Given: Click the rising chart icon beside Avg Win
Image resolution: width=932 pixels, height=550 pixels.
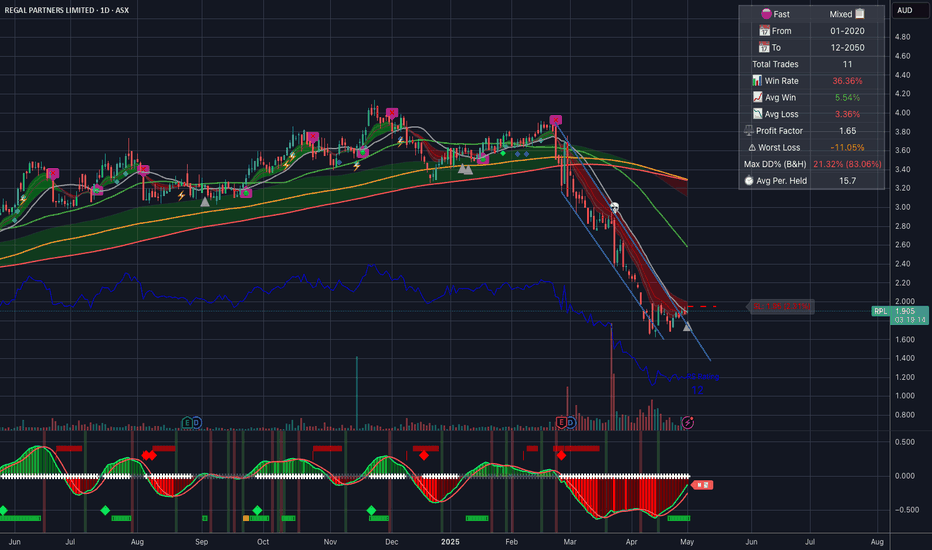Looking at the screenshot, I should tap(758, 97).
